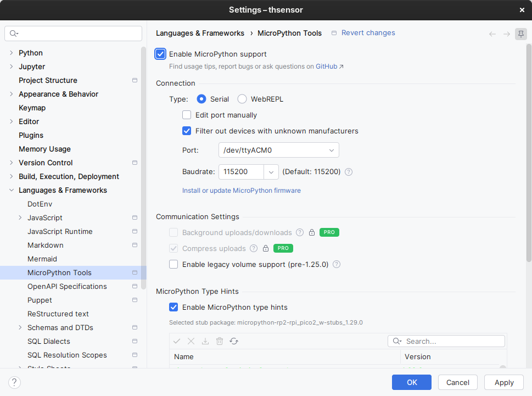Click the pin icon in the header
Screen dimensions: 532x396
(x=521, y=34)
